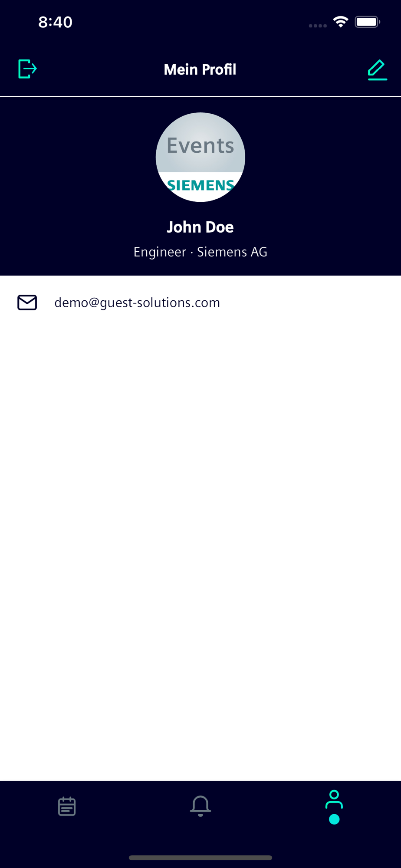Tap the Events text in avatar
Screen dimensions: 401x868
tap(200, 145)
